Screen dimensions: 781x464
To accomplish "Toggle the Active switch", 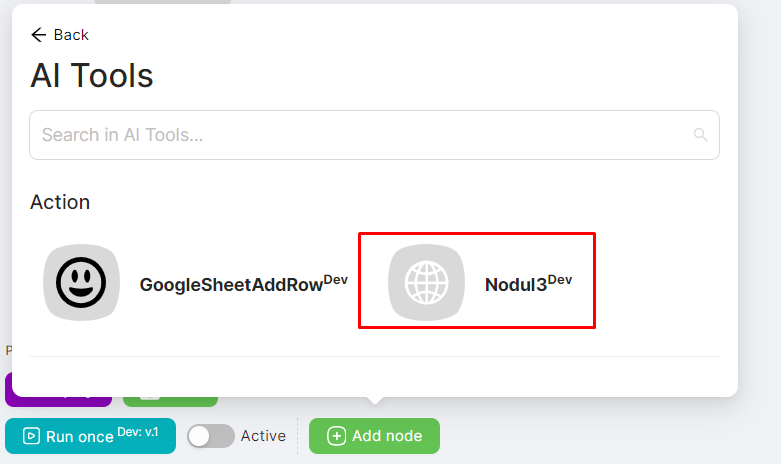I will pyautogui.click(x=211, y=436).
